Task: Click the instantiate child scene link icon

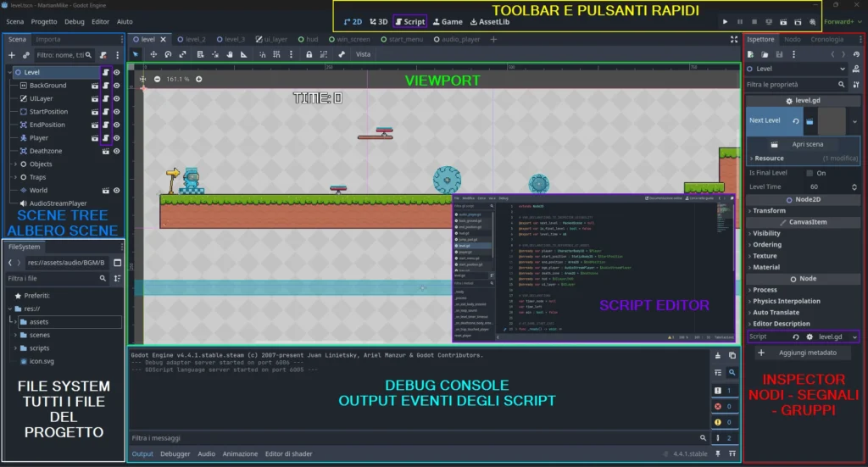Action: [x=26, y=55]
